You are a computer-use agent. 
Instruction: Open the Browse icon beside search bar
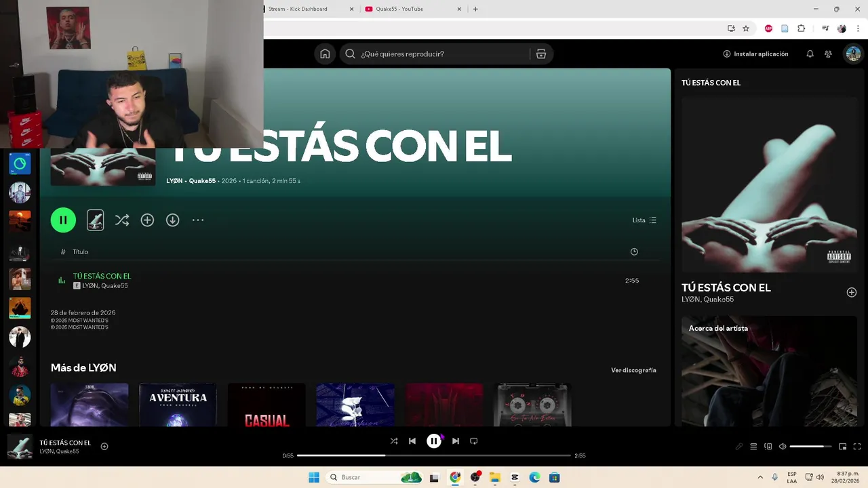pyautogui.click(x=541, y=54)
